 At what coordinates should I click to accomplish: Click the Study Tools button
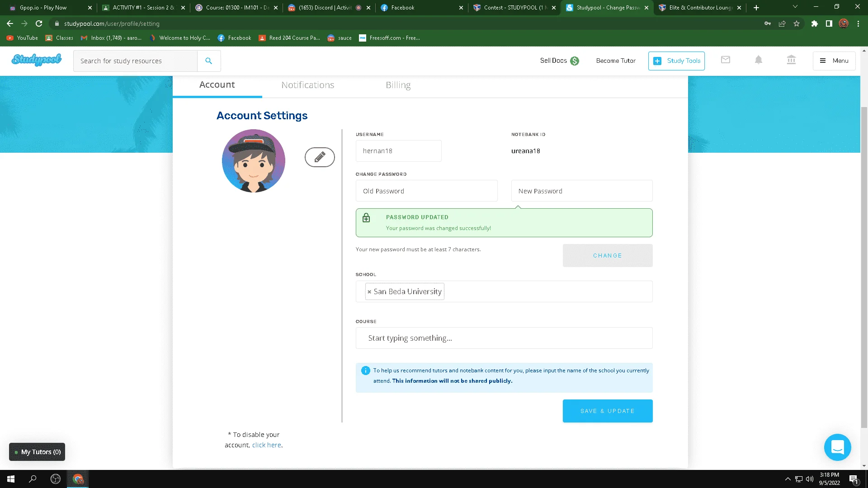tap(676, 61)
